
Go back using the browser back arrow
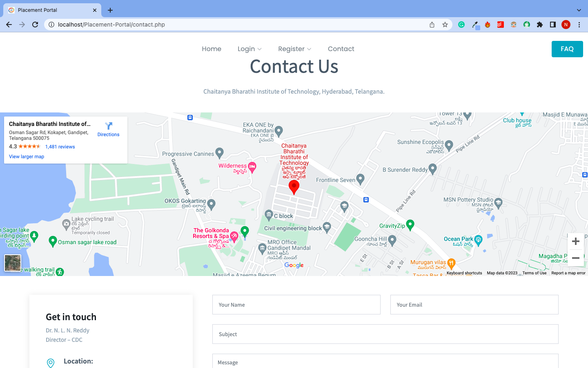9,25
